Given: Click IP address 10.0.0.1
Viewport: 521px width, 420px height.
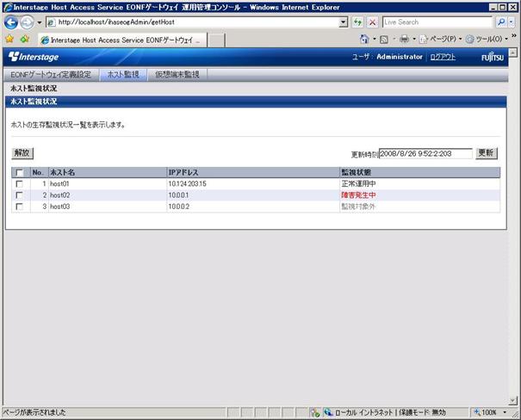Looking at the screenshot, I should (x=178, y=195).
